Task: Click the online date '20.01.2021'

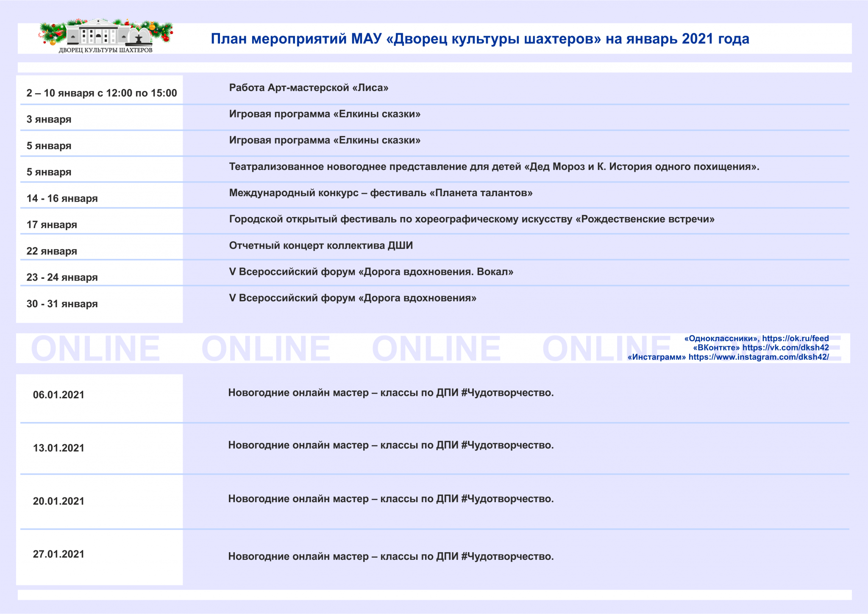Action: [x=58, y=501]
